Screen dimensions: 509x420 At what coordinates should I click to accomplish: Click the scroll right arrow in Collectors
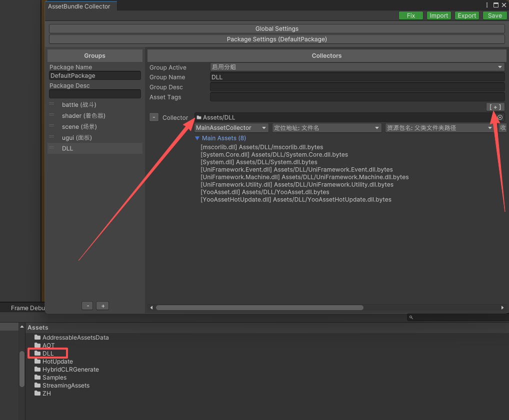tap(502, 308)
